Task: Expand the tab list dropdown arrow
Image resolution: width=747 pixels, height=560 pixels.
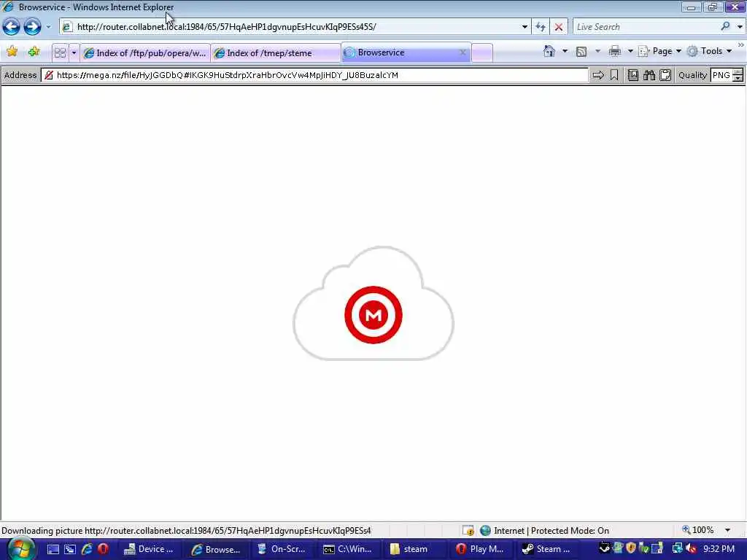Action: 74,52
